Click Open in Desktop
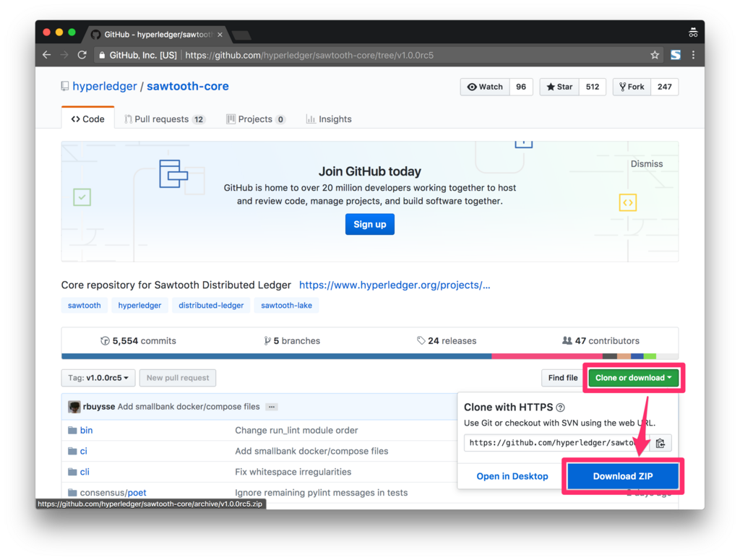740x560 pixels. [512, 476]
